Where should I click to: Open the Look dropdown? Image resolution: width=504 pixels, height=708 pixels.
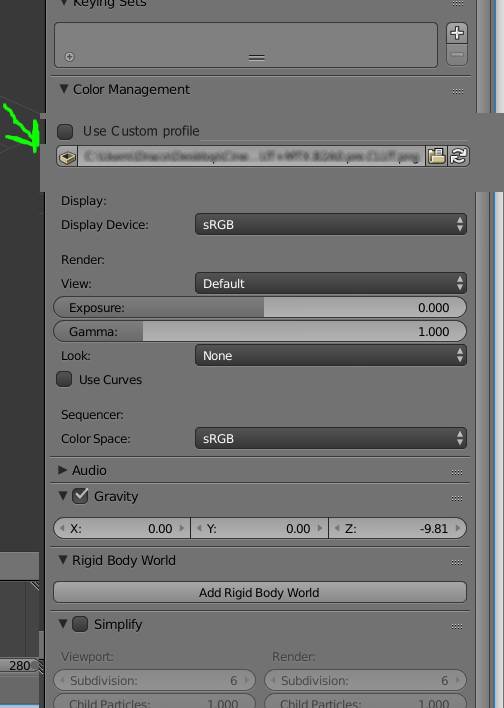[x=331, y=355]
